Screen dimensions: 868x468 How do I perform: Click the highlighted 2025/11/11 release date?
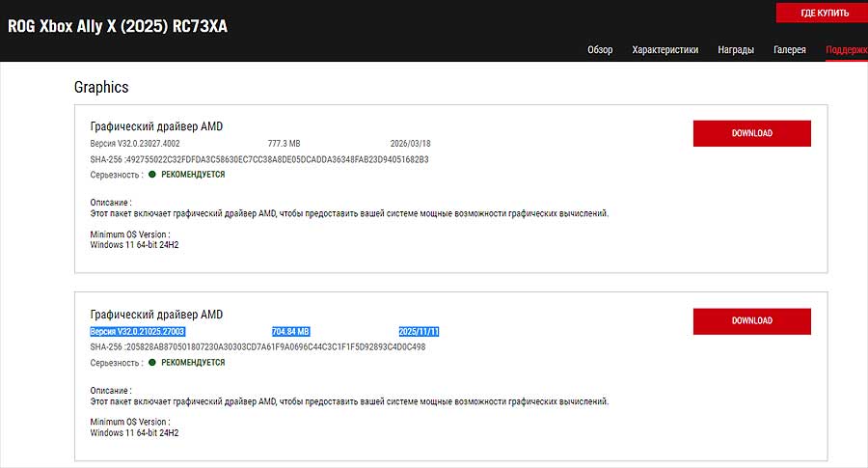click(419, 332)
